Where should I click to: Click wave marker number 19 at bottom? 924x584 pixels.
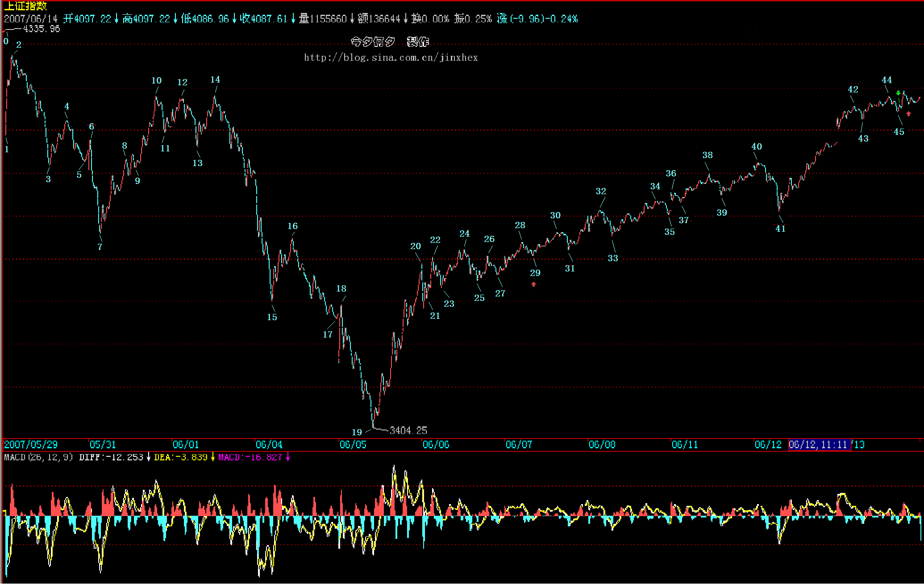coord(357,432)
